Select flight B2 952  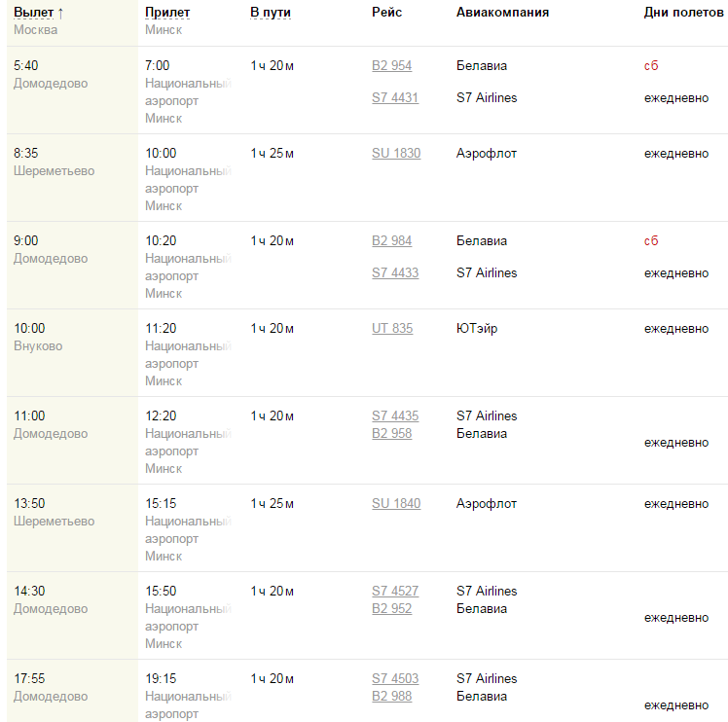coord(391,609)
